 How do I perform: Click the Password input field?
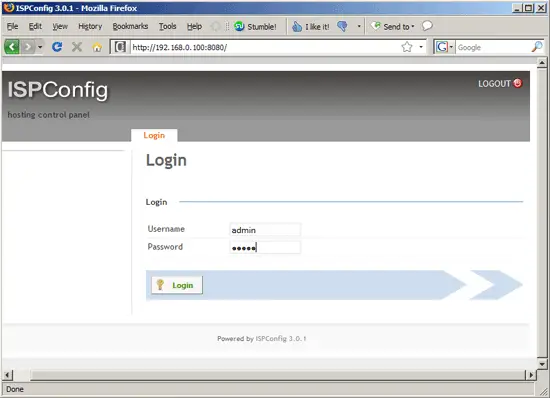pyautogui.click(x=265, y=248)
